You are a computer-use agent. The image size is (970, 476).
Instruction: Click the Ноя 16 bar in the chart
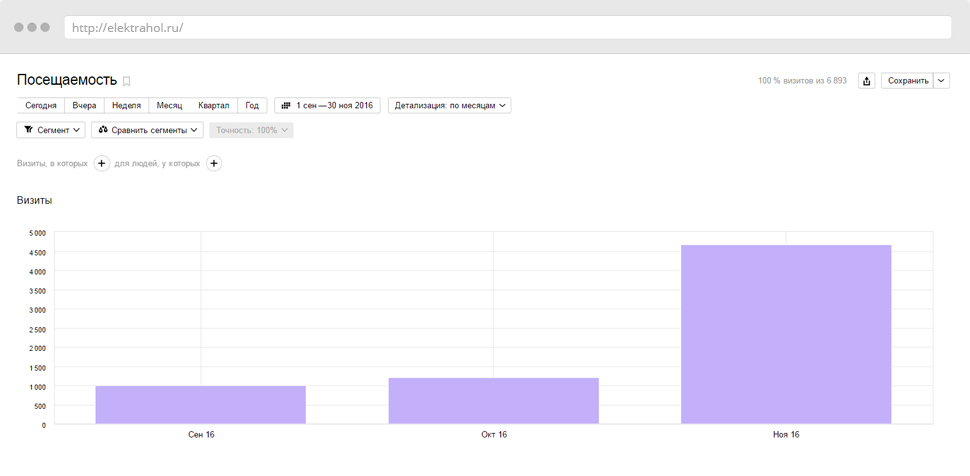click(x=786, y=334)
